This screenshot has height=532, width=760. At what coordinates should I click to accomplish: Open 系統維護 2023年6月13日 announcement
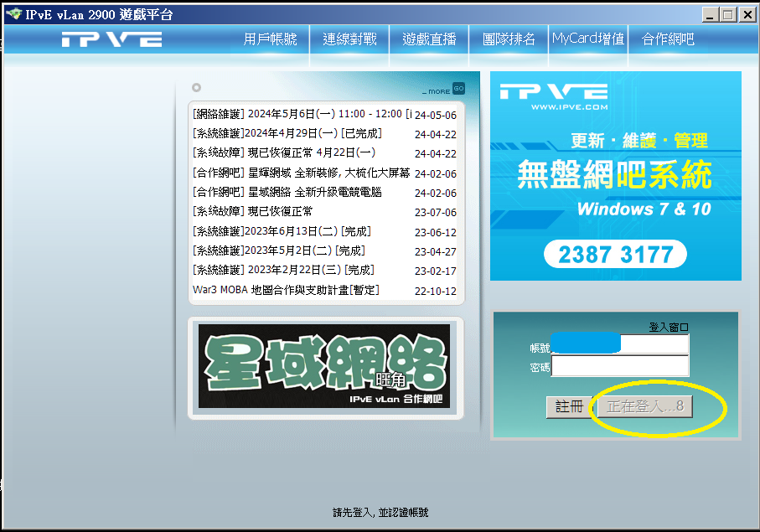click(x=282, y=231)
